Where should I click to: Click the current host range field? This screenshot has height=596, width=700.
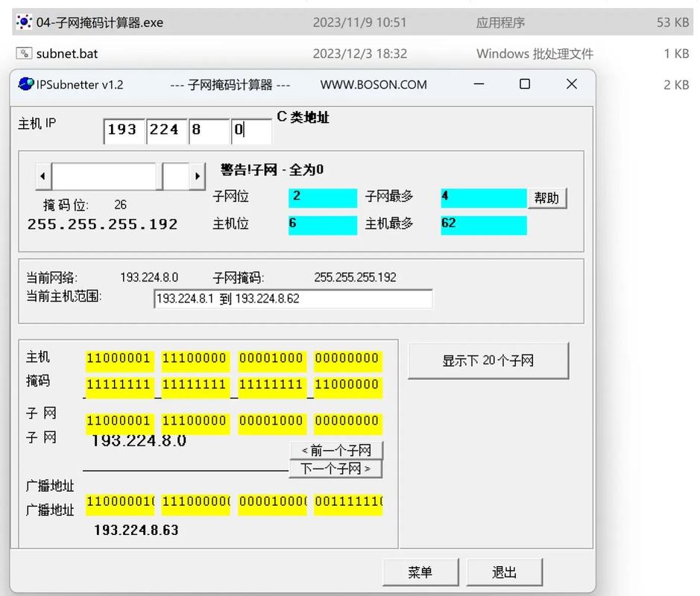[293, 299]
